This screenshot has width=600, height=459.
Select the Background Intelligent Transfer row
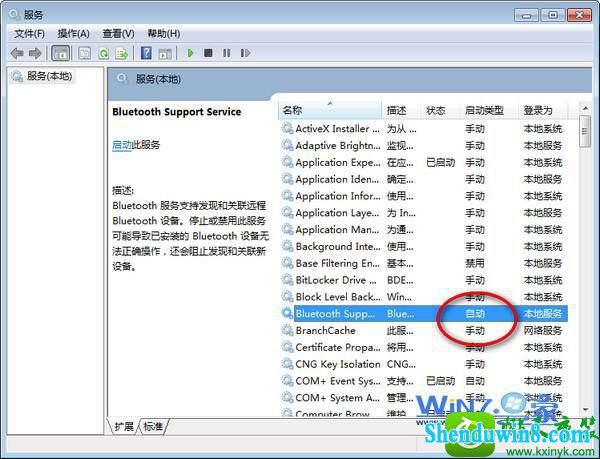(x=424, y=246)
